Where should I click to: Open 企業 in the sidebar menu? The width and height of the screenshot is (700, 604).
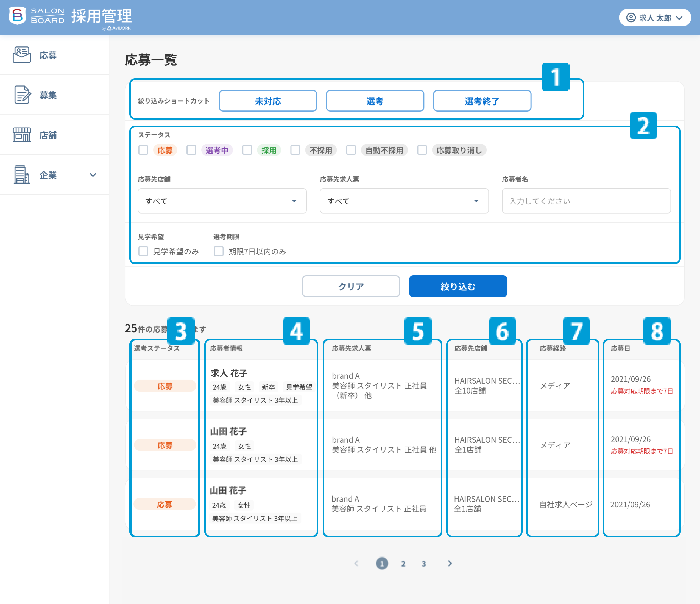54,175
